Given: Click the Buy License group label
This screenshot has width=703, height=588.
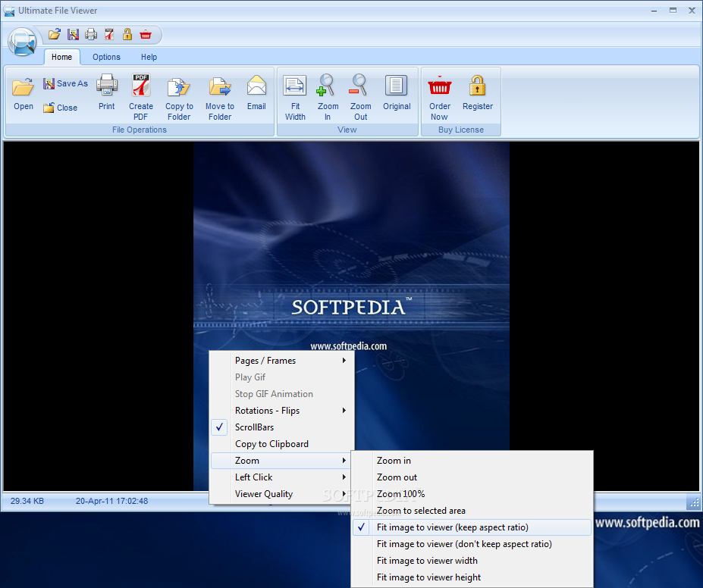Looking at the screenshot, I should [x=461, y=130].
